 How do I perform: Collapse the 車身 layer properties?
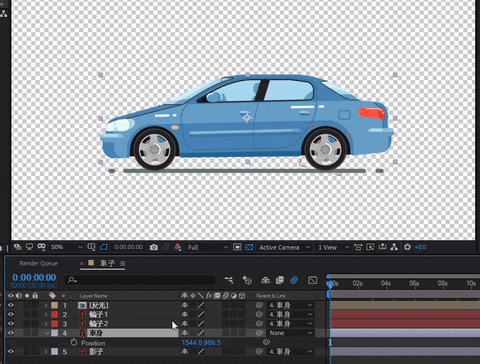[x=46, y=333]
